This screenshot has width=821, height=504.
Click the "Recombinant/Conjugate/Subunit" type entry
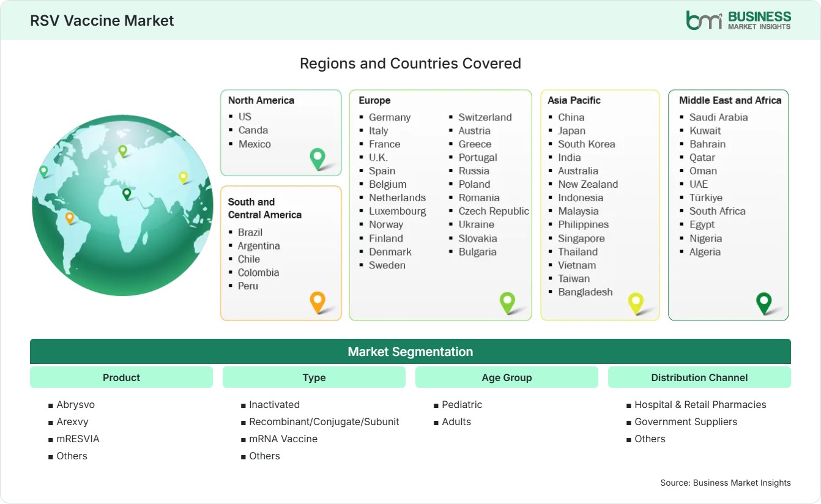tap(324, 421)
